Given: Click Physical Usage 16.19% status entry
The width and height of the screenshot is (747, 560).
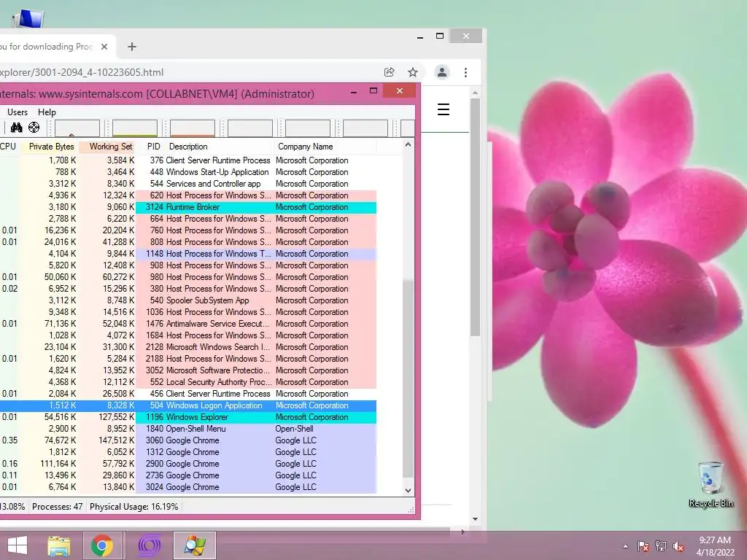Looking at the screenshot, I should 134,507.
